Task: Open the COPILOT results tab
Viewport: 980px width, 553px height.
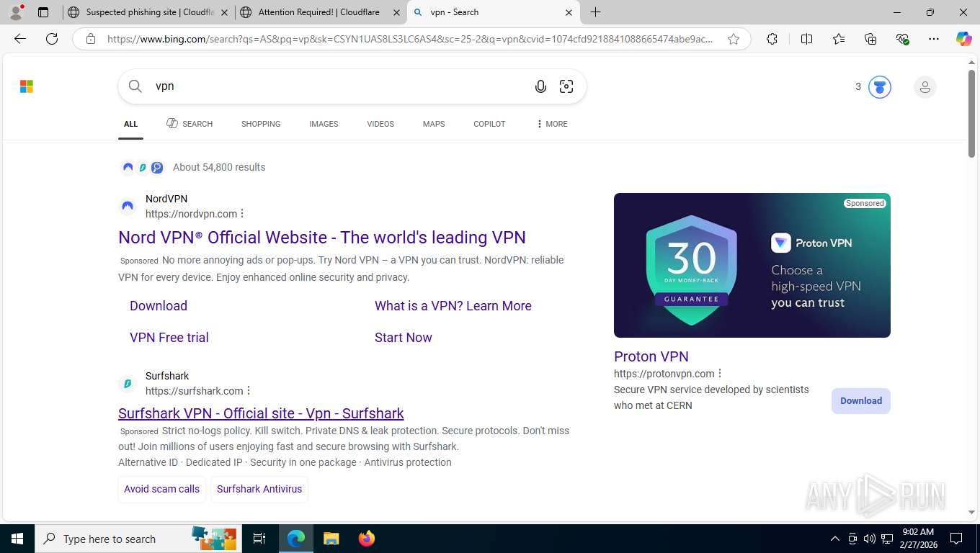Action: click(489, 124)
